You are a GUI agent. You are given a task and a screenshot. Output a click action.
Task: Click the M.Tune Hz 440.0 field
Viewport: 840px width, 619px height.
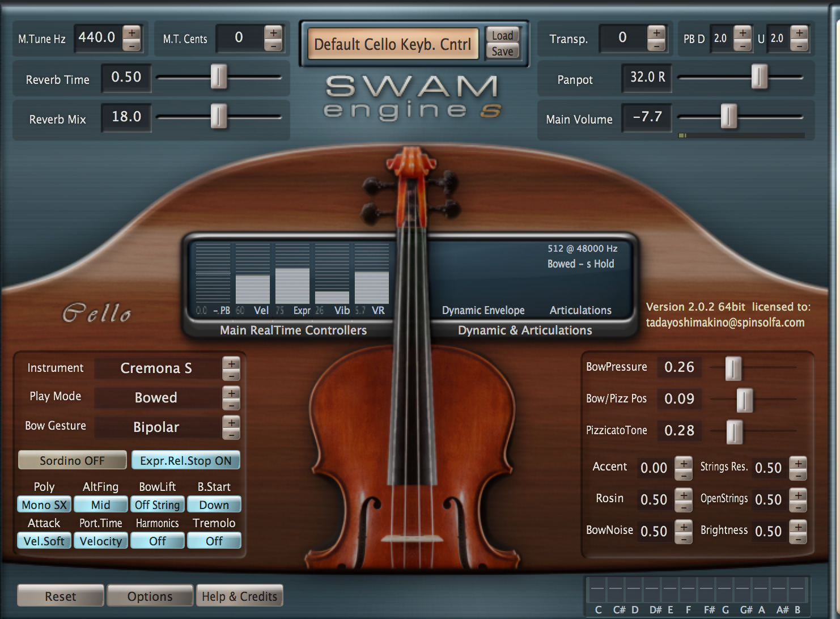click(x=97, y=38)
